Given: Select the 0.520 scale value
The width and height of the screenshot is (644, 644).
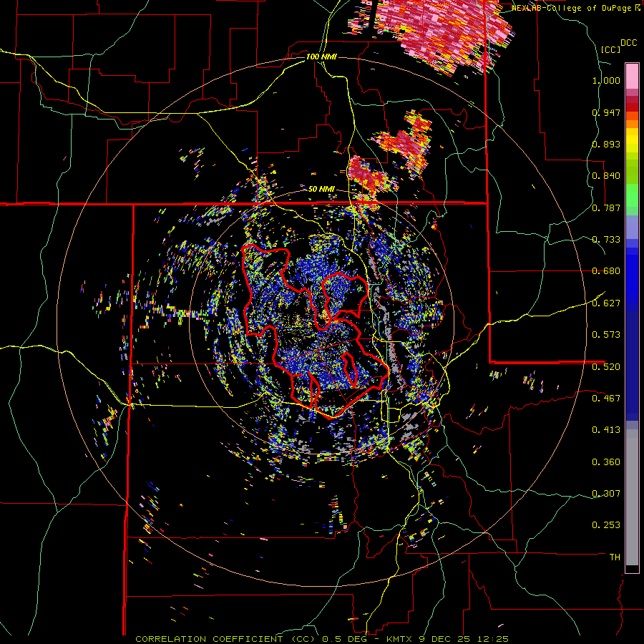Looking at the screenshot, I should click(x=606, y=367).
